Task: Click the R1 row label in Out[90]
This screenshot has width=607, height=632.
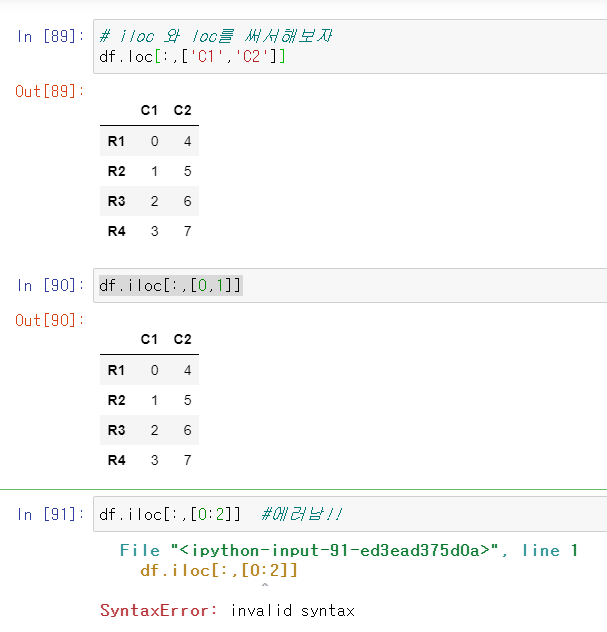Action: click(116, 370)
